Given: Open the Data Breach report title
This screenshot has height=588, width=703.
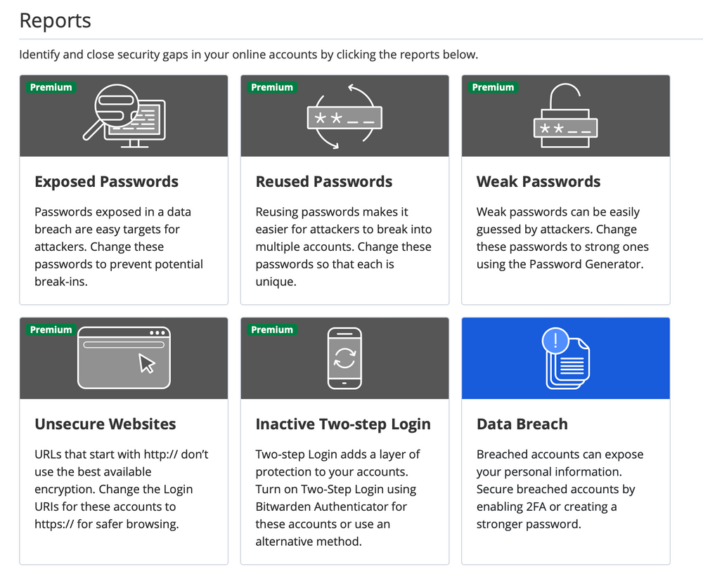Looking at the screenshot, I should click(x=522, y=424).
